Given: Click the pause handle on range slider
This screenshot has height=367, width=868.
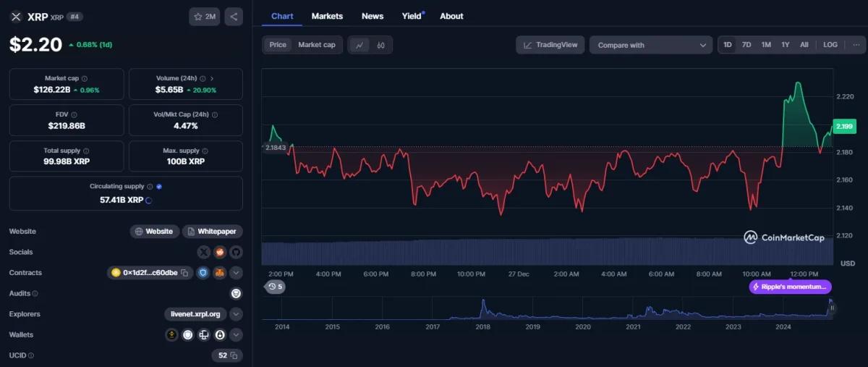Looking at the screenshot, I should [x=832, y=308].
